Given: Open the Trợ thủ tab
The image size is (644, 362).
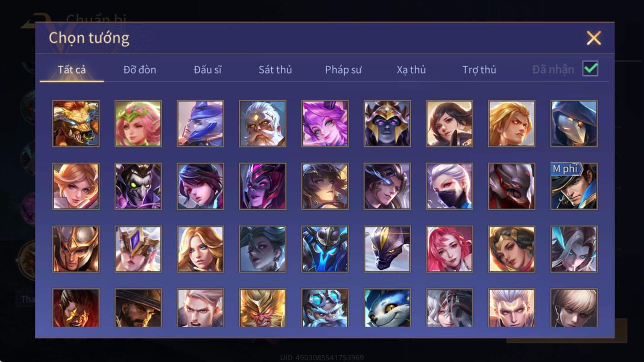Looking at the screenshot, I should [x=479, y=70].
